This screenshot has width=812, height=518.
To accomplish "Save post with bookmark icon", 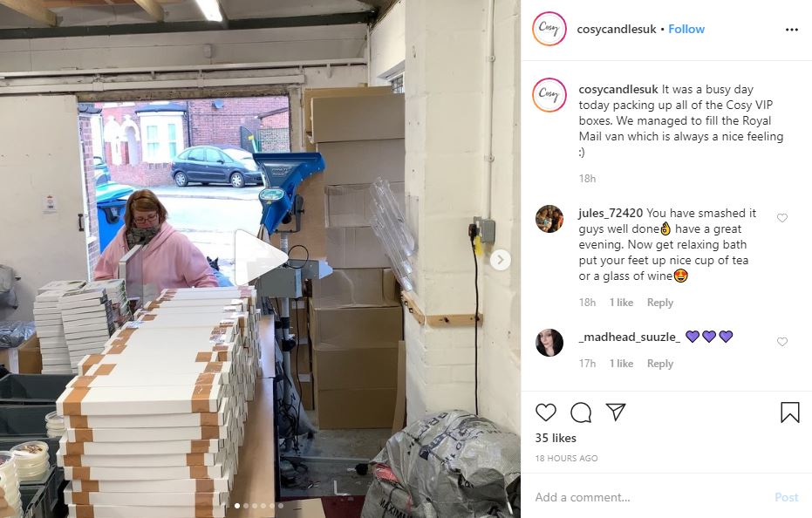I will point(789,412).
